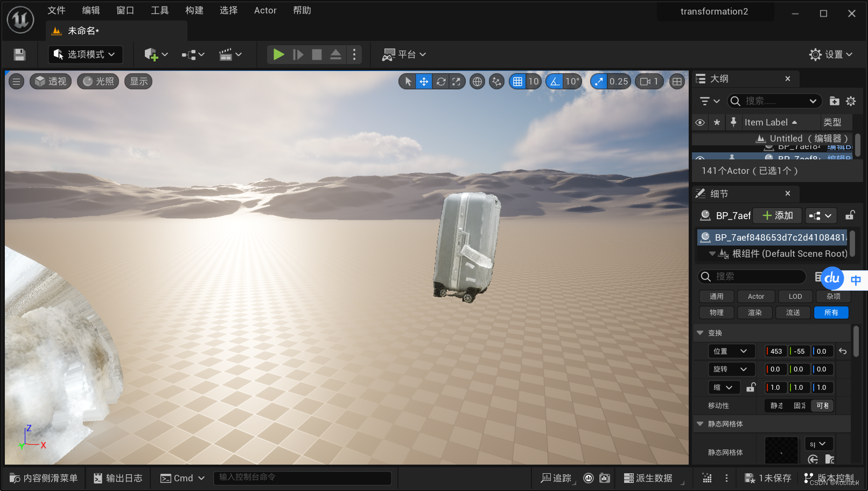Image resolution: width=868 pixels, height=491 pixels.
Task: Choose the select objects arrow tool
Action: pyautogui.click(x=408, y=81)
